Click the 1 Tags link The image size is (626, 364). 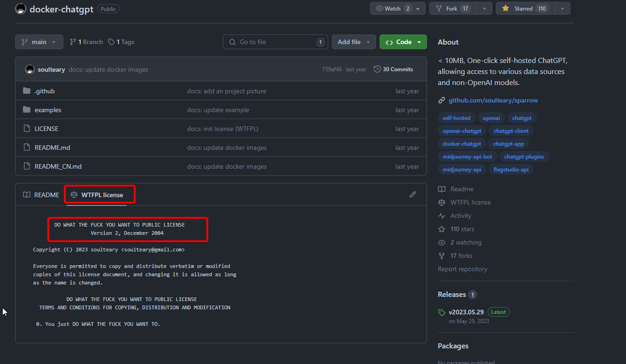tap(121, 42)
